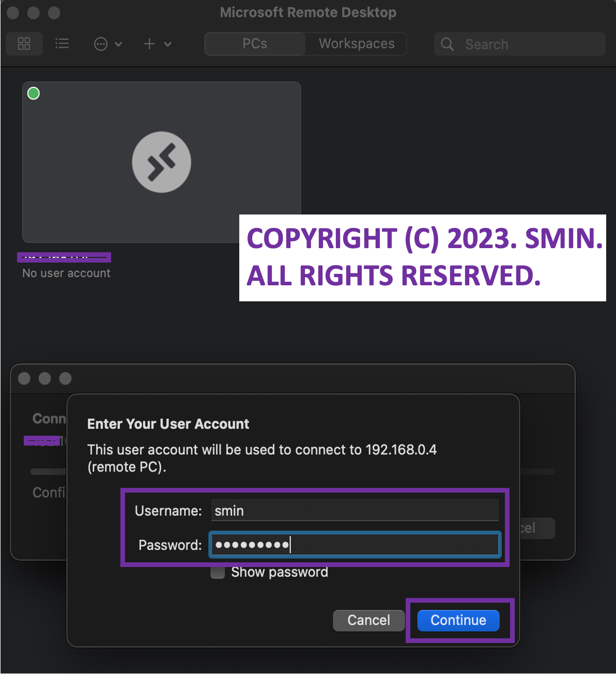This screenshot has height=674, width=616.
Task: Select the PCs tab
Action: [x=255, y=44]
